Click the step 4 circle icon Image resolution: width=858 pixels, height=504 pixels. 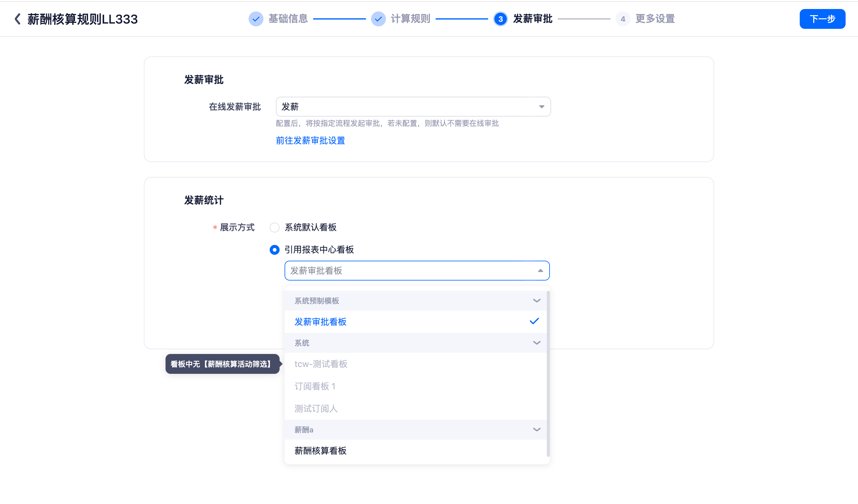point(622,19)
